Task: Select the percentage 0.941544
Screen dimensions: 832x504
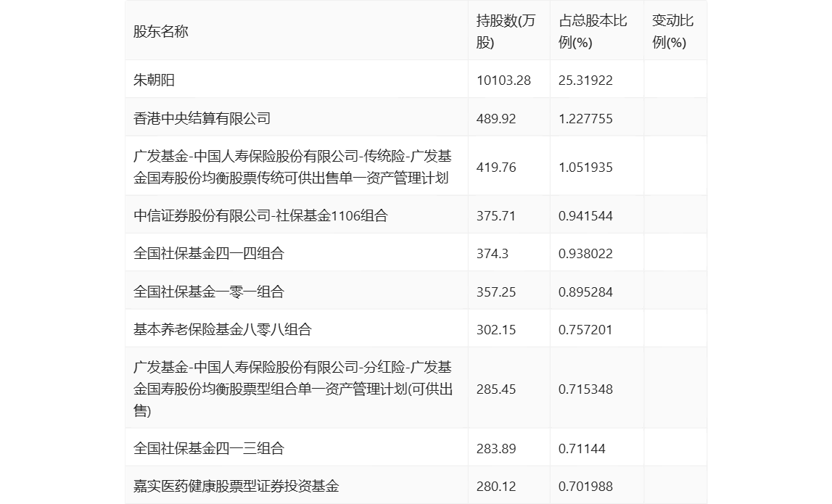Action: [585, 215]
